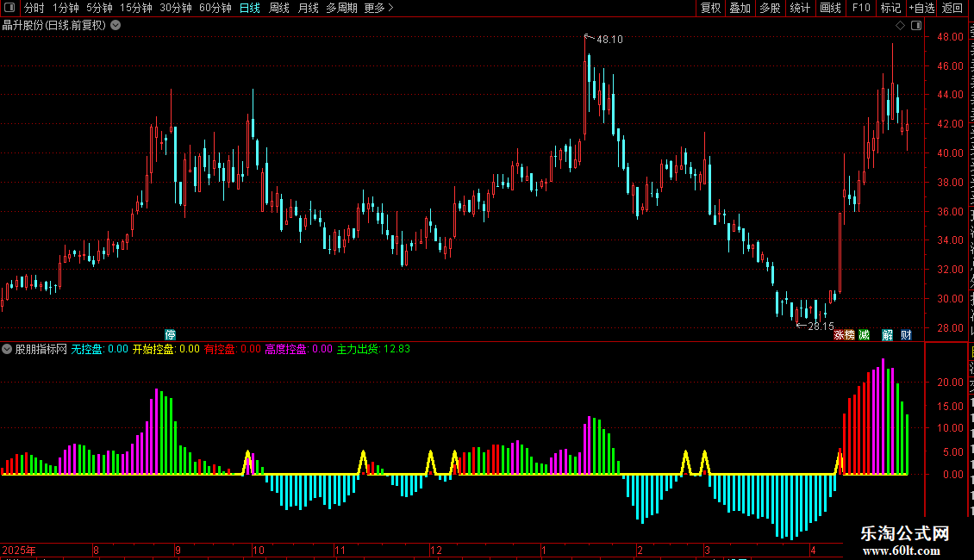Viewport: 974px width, 560px height.
Task: Click the 20.00 indicator axis label
Action: point(951,383)
